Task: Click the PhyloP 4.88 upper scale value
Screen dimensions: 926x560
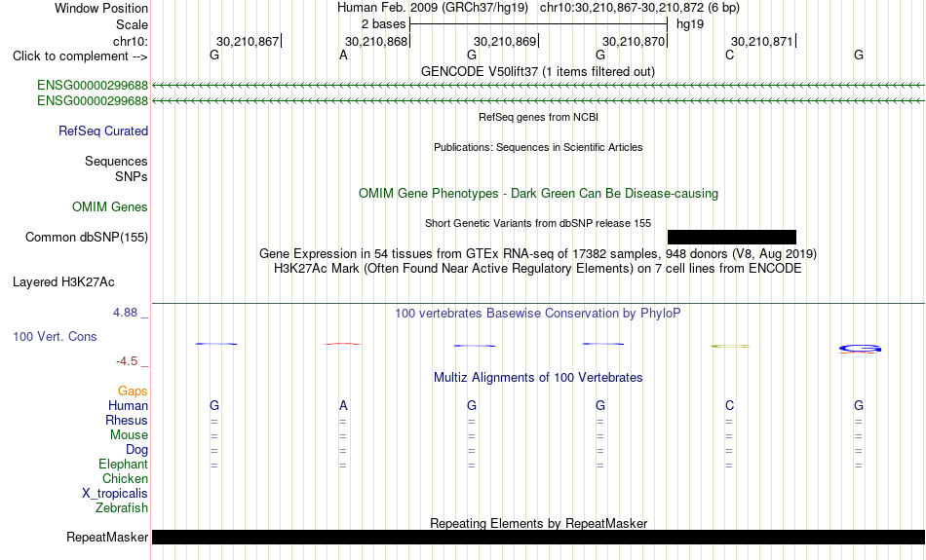Action: click(x=125, y=313)
